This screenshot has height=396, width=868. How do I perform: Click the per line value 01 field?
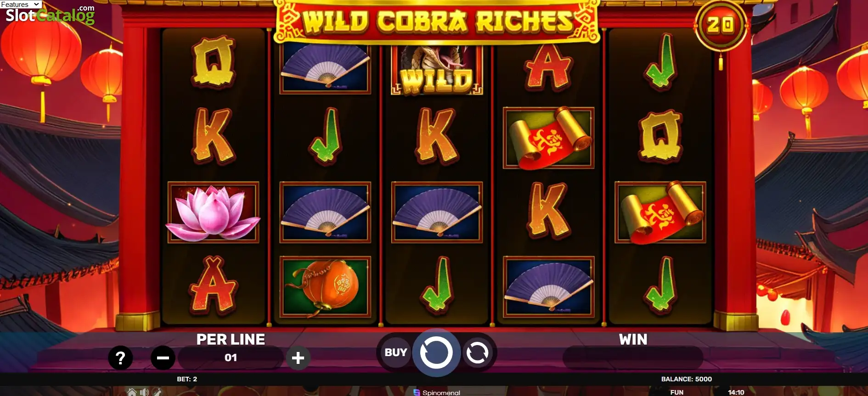click(231, 357)
